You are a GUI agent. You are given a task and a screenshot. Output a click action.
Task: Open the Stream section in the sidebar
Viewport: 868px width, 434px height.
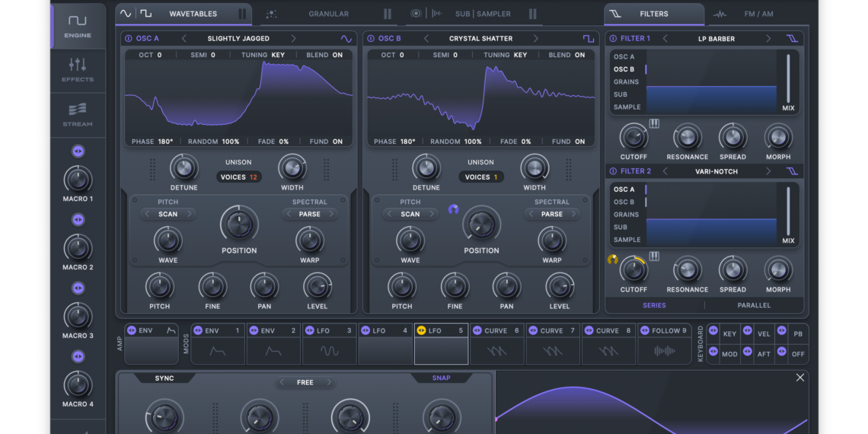[x=78, y=114]
